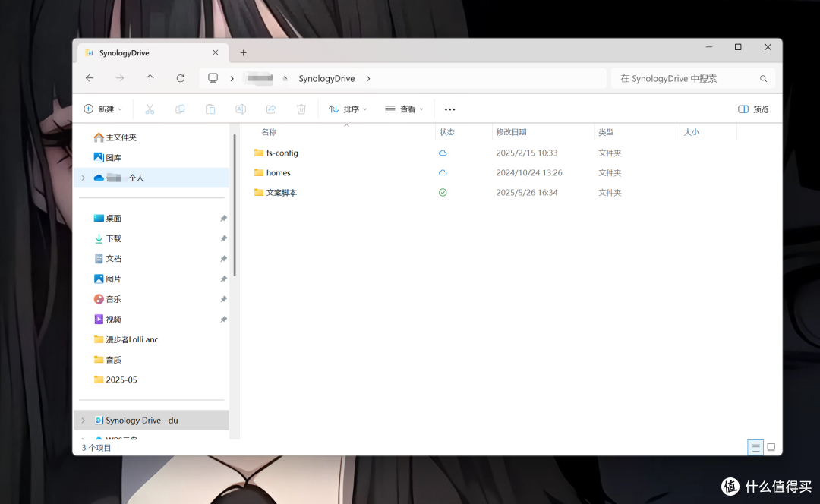The width and height of the screenshot is (820, 504).
Task: Select the SynologyDrive tab
Action: coord(153,53)
